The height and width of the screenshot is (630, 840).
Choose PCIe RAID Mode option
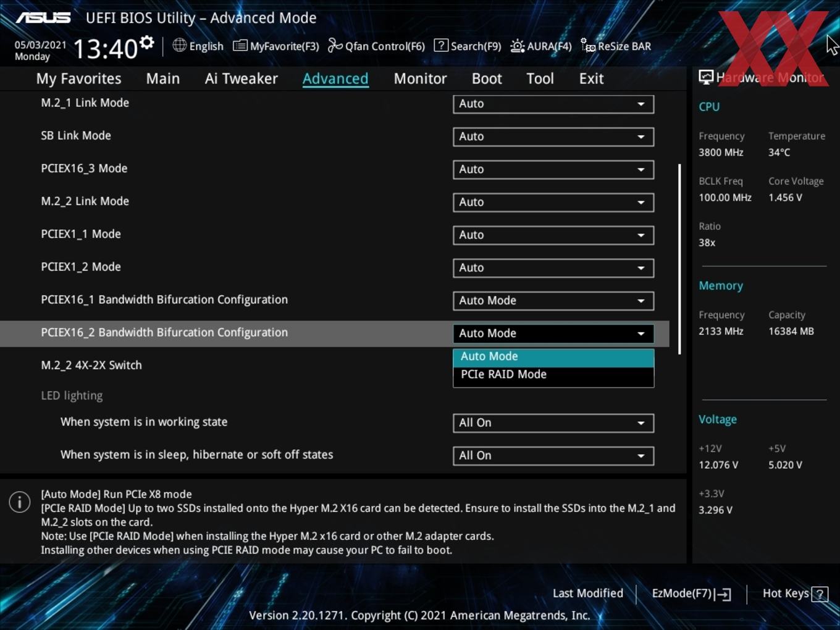coord(553,375)
